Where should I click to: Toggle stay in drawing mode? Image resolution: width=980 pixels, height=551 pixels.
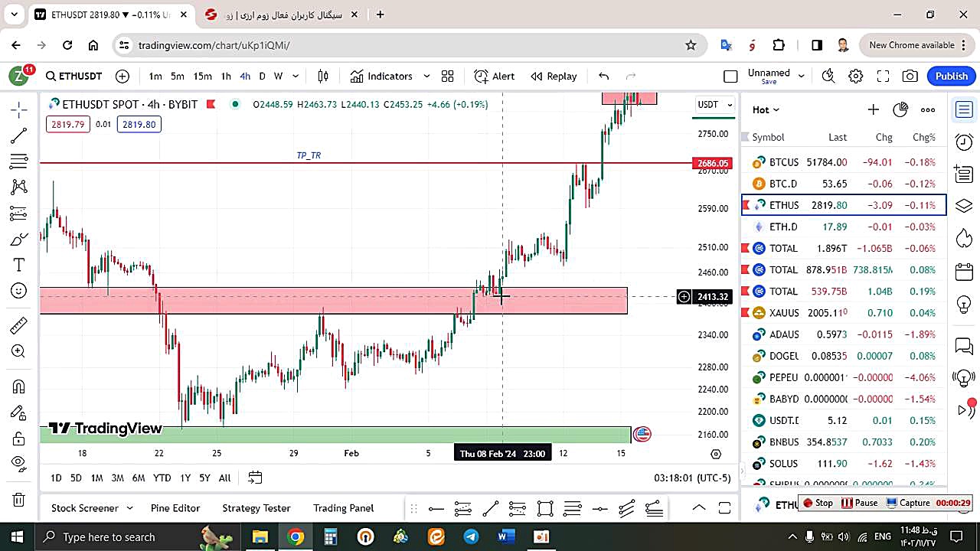coord(19,412)
